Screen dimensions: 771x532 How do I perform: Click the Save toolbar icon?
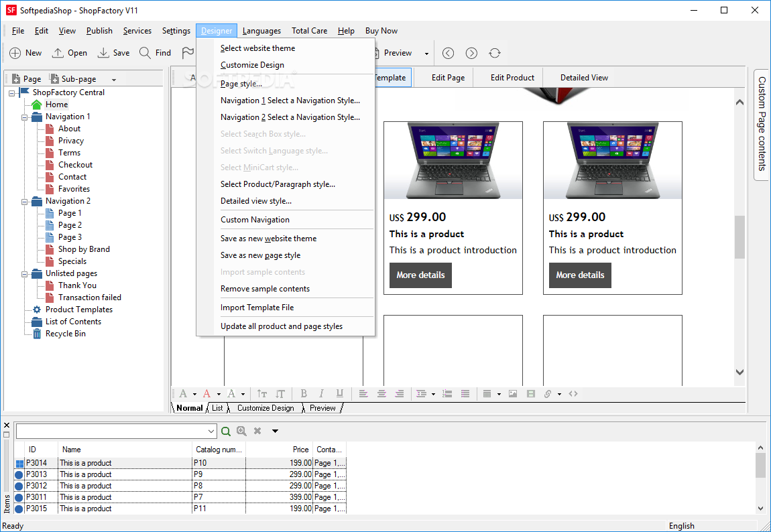point(103,53)
